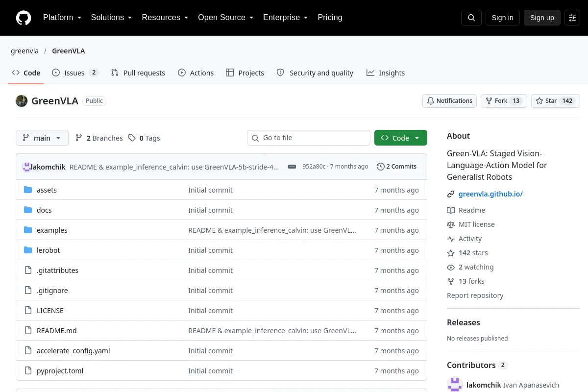Focus the Go to file search field
This screenshot has width=588, height=392.
[x=309, y=138]
